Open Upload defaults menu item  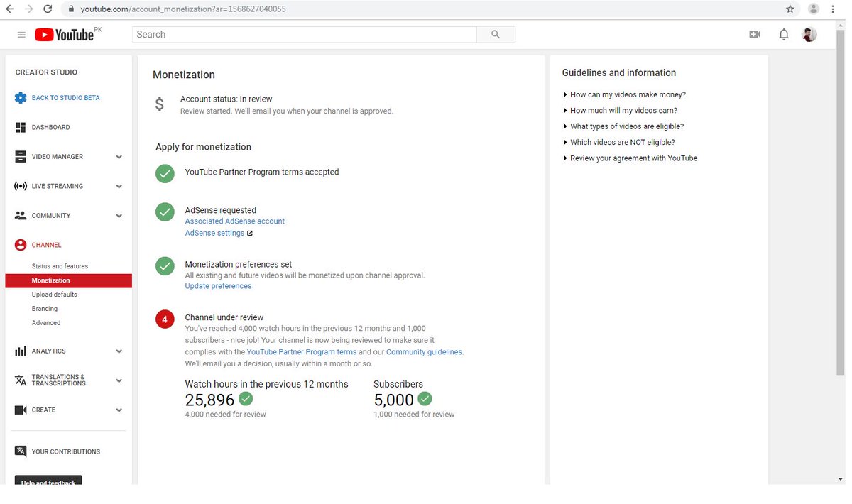click(x=55, y=295)
